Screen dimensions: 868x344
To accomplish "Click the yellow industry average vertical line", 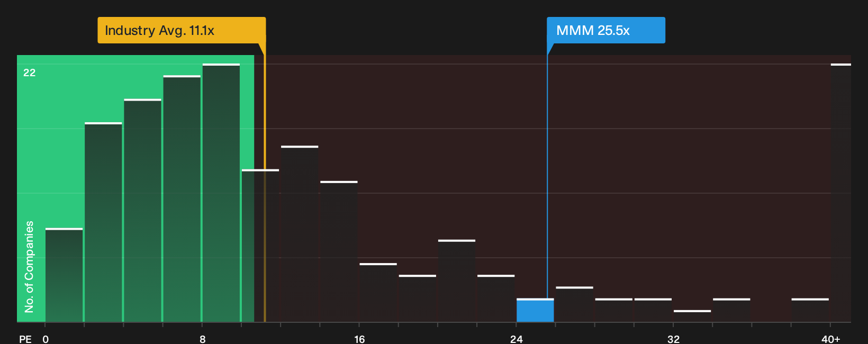I will click(265, 183).
